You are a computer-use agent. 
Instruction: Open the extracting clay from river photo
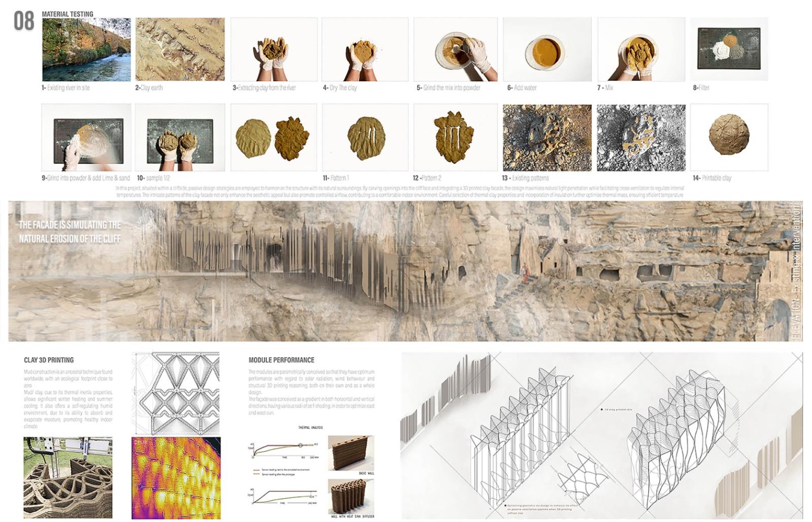click(274, 50)
